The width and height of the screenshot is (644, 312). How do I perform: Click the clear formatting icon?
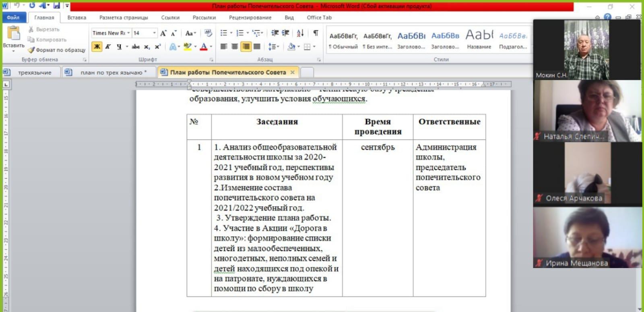click(x=208, y=33)
